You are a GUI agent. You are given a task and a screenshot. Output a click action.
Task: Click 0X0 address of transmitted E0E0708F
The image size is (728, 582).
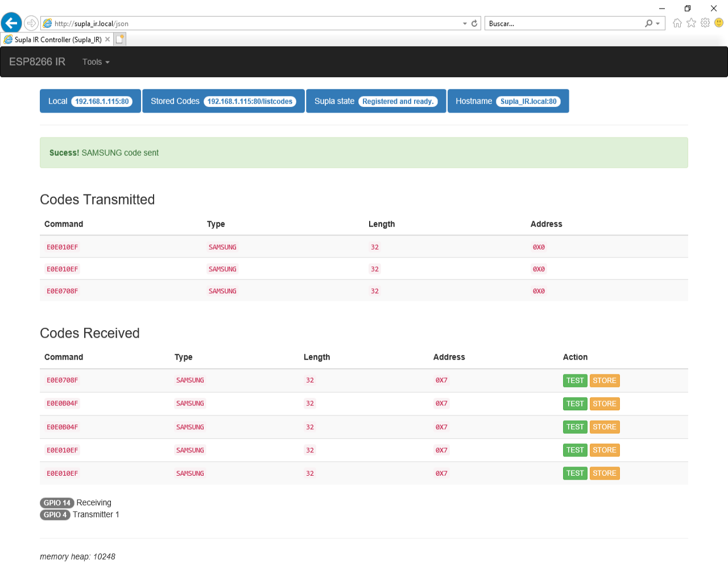539,291
